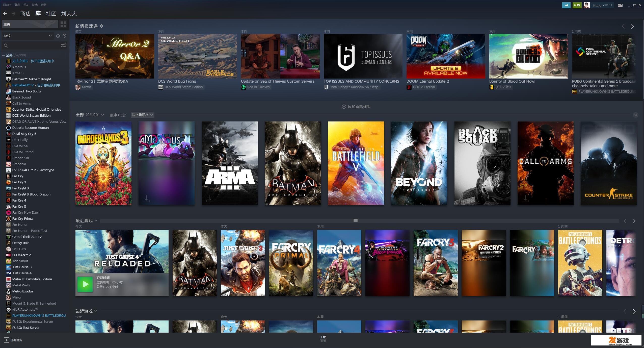Open the downloads manager at bottom
Image resolution: width=644 pixels, height=348 pixels.
(323, 339)
